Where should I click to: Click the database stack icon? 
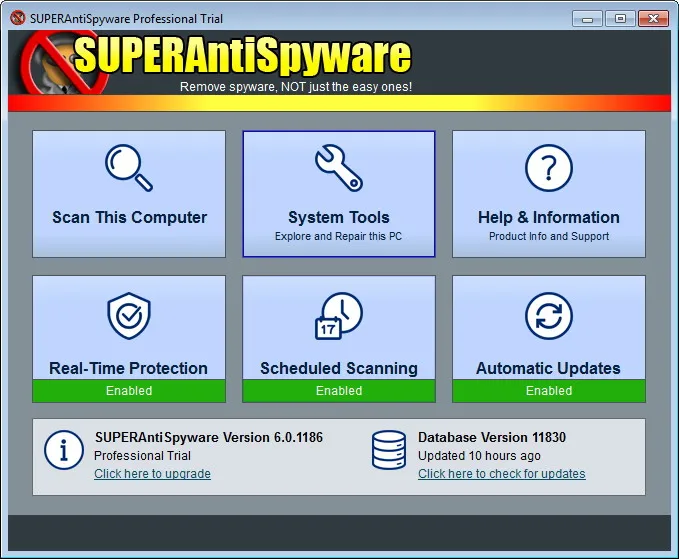pos(389,450)
